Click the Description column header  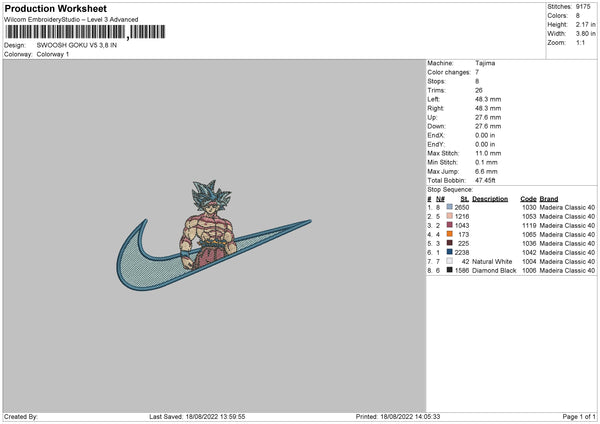pos(490,199)
